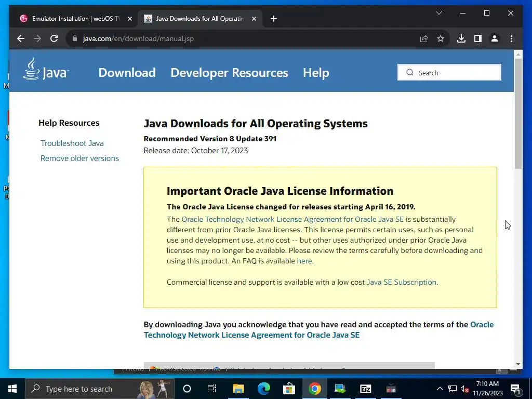Click the page scrollbar thumb
This screenshot has width=532, height=399.
click(x=518, y=113)
